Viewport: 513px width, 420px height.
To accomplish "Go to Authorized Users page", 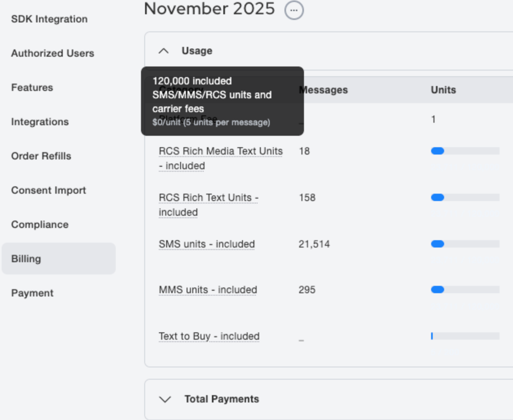I will 53,53.
